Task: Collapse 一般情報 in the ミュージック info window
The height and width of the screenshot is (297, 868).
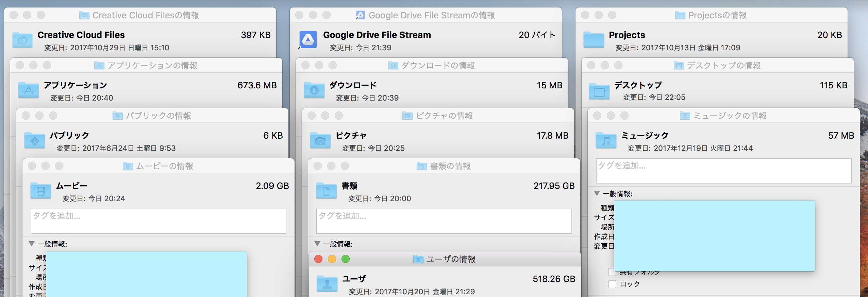Action: [597, 193]
